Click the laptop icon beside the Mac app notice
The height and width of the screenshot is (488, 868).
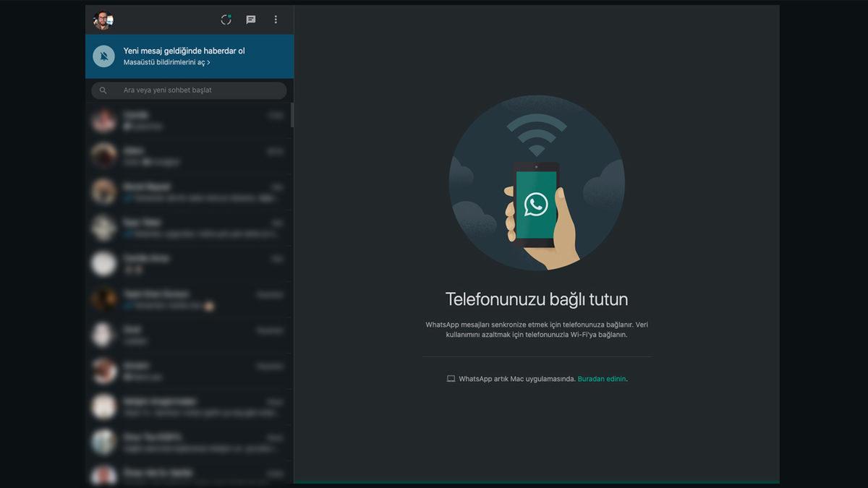point(451,378)
